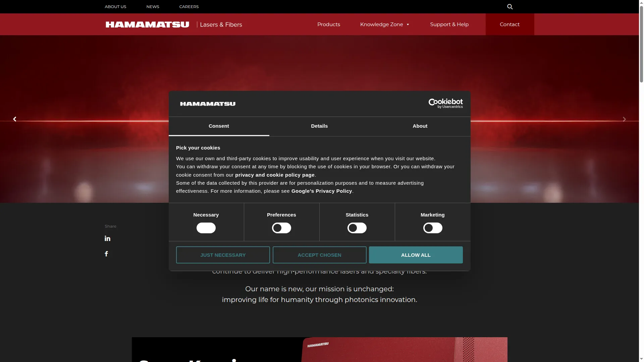Viewport: 644px width, 362px height.
Task: Enable the Marketing cookies switch
Action: coord(433,228)
